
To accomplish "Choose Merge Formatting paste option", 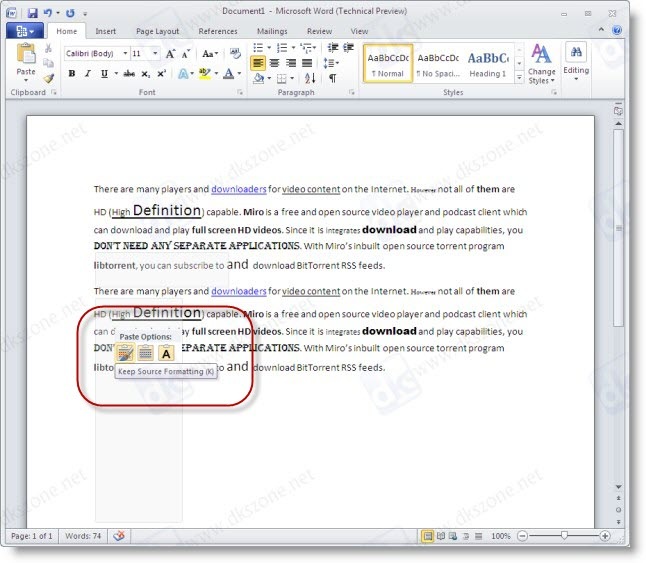I will tap(145, 353).
